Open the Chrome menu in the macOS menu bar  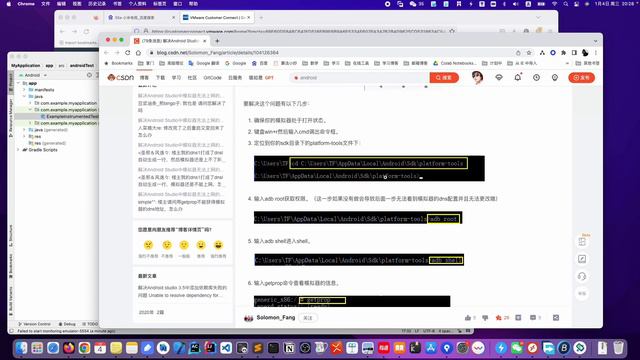pos(26,4)
